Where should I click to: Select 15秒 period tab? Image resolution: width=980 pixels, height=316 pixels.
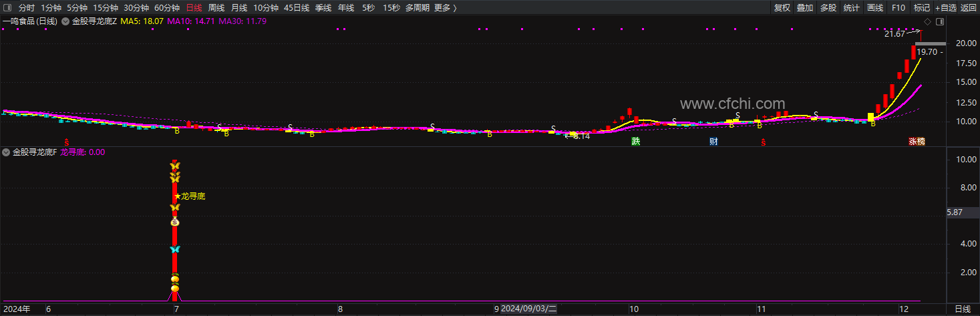[x=392, y=8]
